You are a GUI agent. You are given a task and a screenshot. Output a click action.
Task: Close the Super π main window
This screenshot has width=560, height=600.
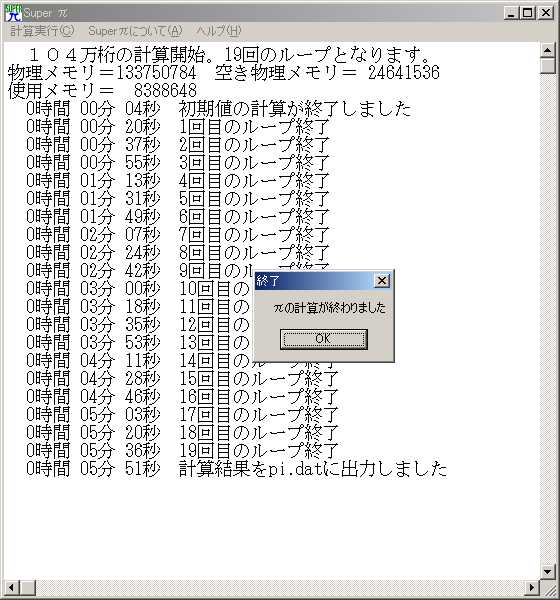tap(545, 13)
